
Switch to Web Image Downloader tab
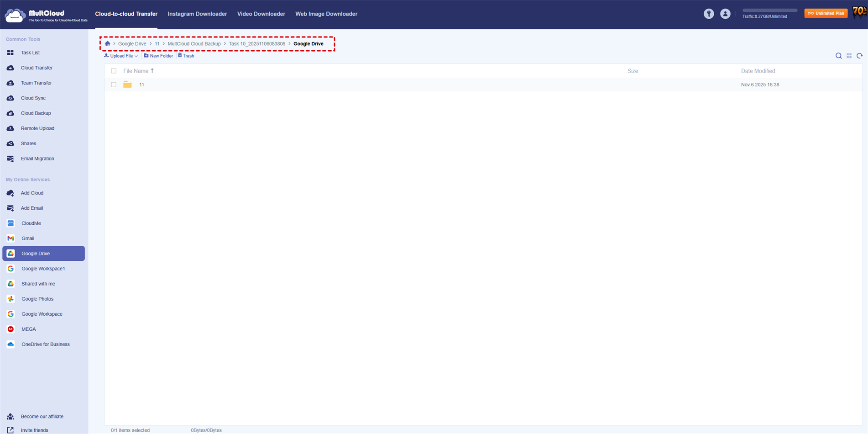pyautogui.click(x=326, y=14)
